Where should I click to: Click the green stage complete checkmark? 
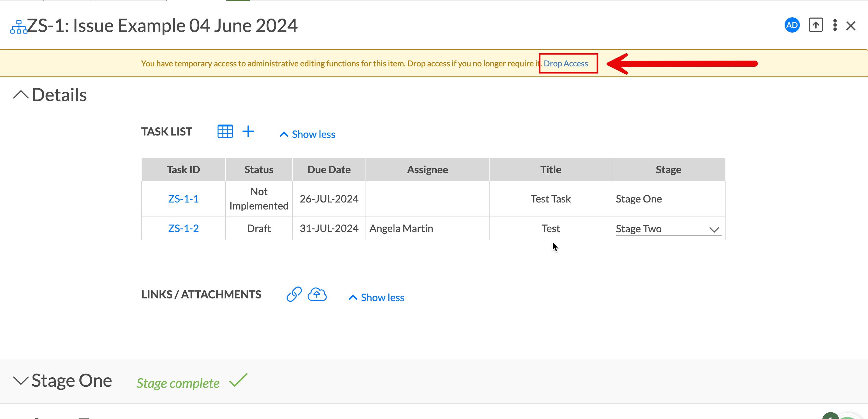tap(238, 380)
